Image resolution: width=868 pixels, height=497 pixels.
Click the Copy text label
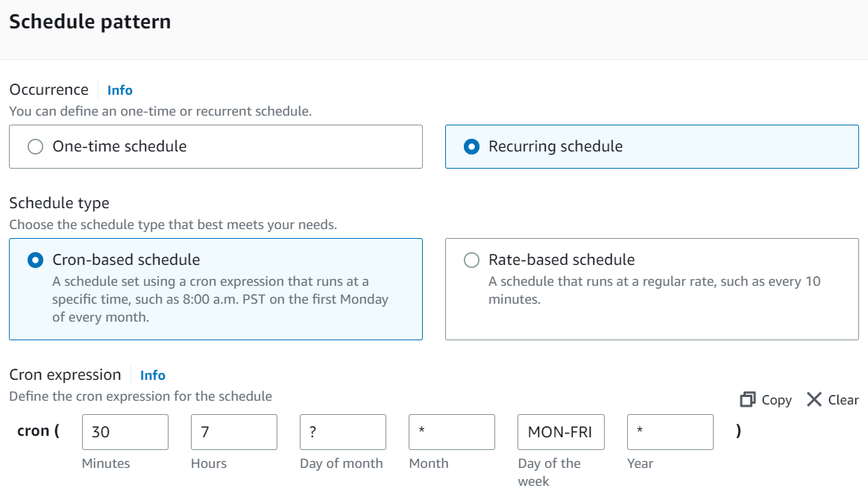coord(776,400)
